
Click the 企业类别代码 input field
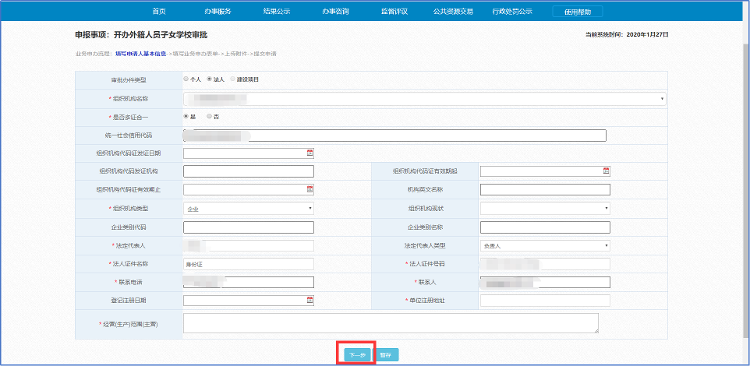coord(248,227)
